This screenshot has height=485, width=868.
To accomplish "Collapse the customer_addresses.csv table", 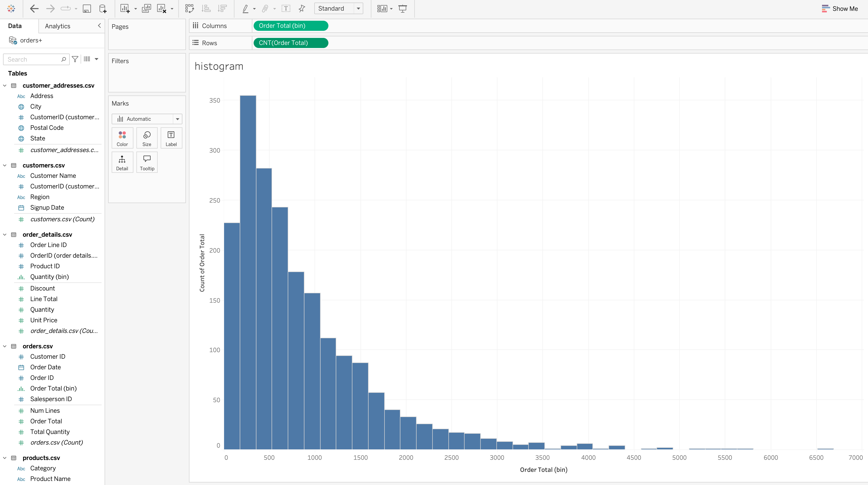I will [x=5, y=86].
